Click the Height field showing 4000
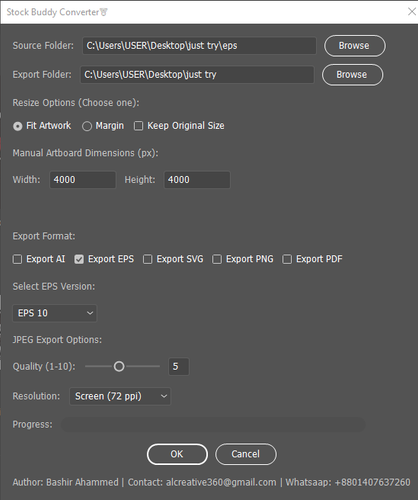Screen dimensions: 418x500 point(197,180)
